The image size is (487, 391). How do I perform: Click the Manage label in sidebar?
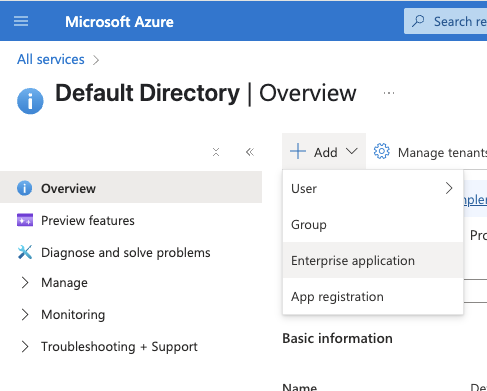pos(64,283)
